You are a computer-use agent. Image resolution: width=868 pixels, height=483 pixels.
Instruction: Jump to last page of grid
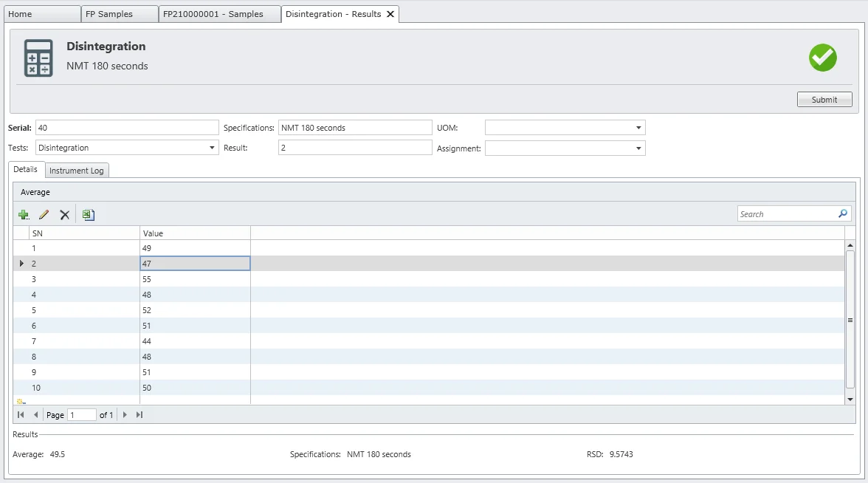pyautogui.click(x=139, y=415)
